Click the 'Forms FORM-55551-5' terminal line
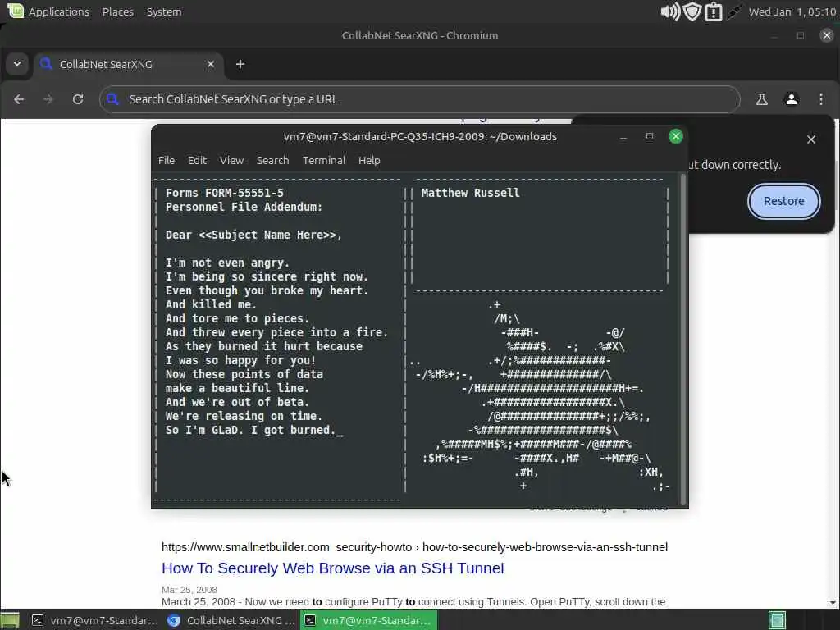The width and height of the screenshot is (840, 630). click(x=225, y=193)
